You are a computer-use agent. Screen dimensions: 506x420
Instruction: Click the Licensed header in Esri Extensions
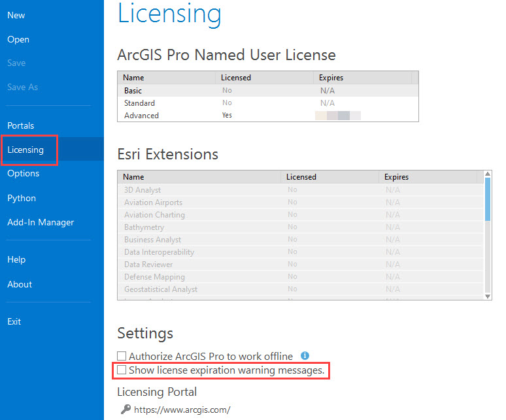pos(329,177)
